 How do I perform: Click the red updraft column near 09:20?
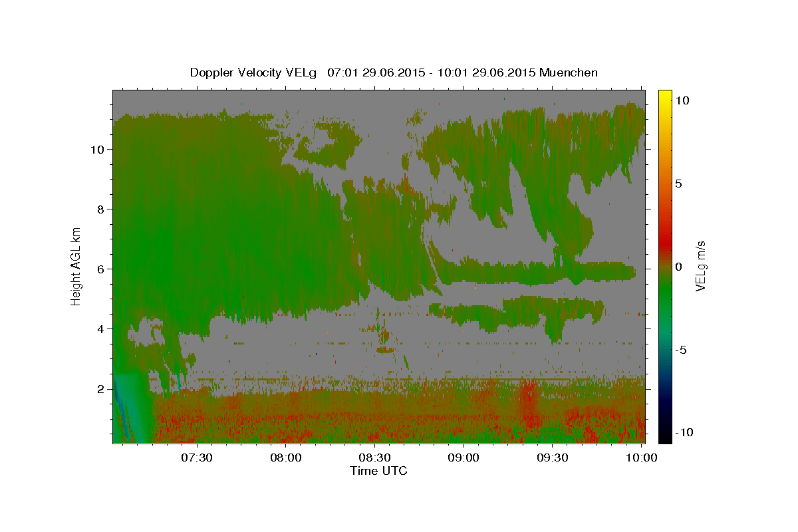coord(529,402)
